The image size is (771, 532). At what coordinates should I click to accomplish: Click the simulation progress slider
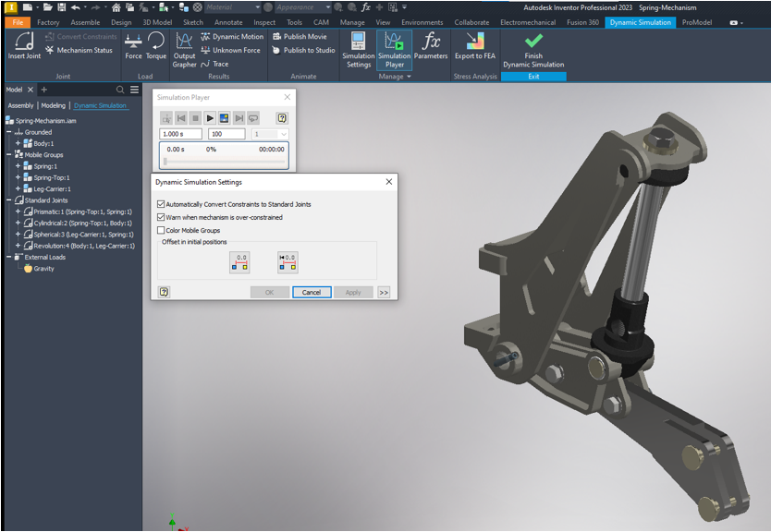pos(225,161)
